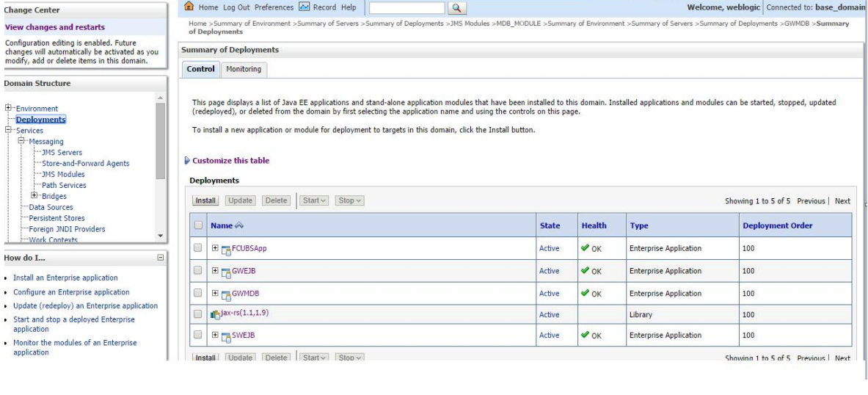Select Data Sources in domain tree
The height and width of the screenshot is (395, 868).
click(x=51, y=207)
